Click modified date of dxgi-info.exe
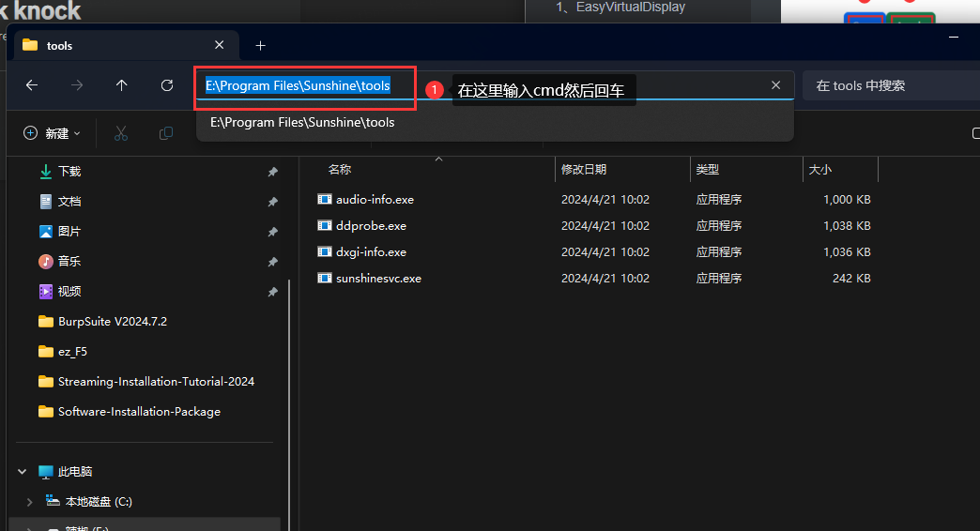The width and height of the screenshot is (980, 531). click(605, 251)
